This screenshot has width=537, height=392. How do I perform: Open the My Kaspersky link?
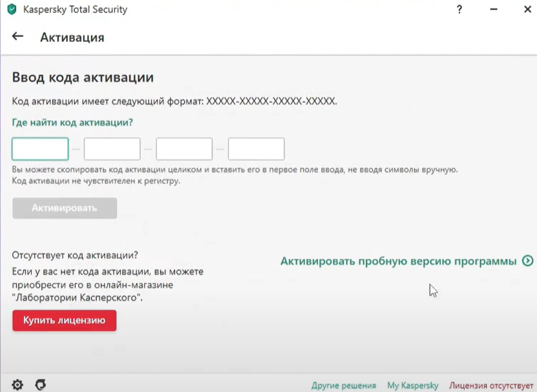click(x=413, y=386)
